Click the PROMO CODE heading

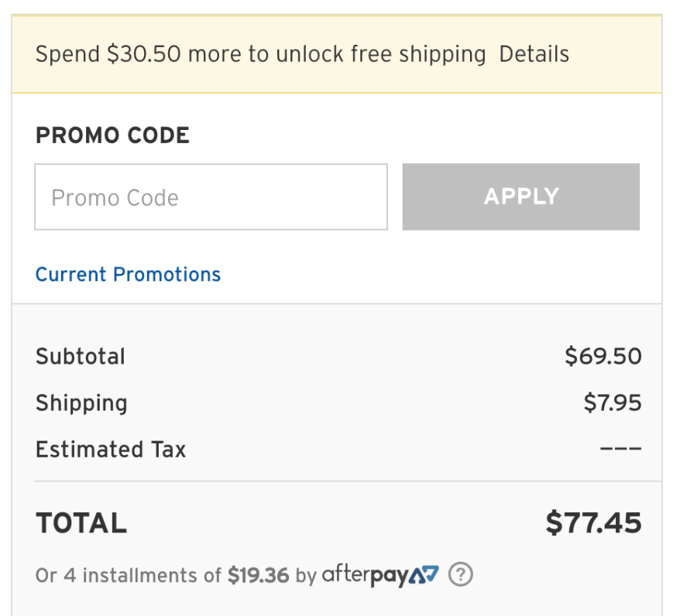click(x=112, y=135)
